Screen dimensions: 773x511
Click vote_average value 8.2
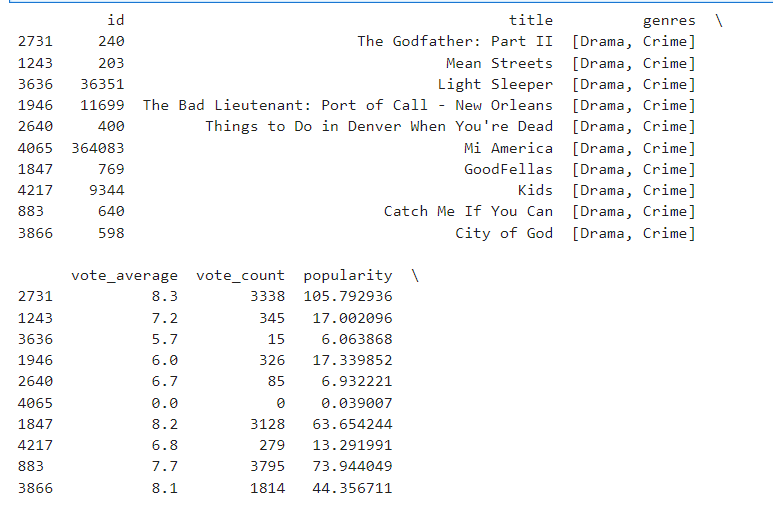[x=165, y=424]
